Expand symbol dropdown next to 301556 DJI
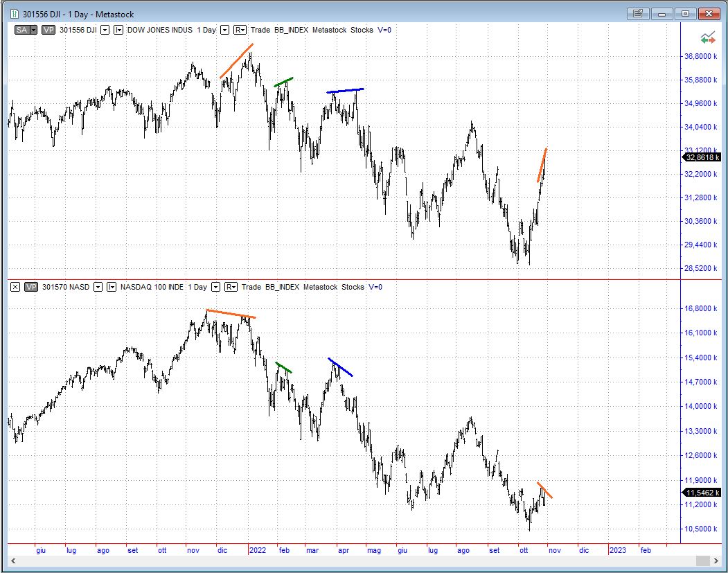Screen dimensions: 728x573 point(105,30)
